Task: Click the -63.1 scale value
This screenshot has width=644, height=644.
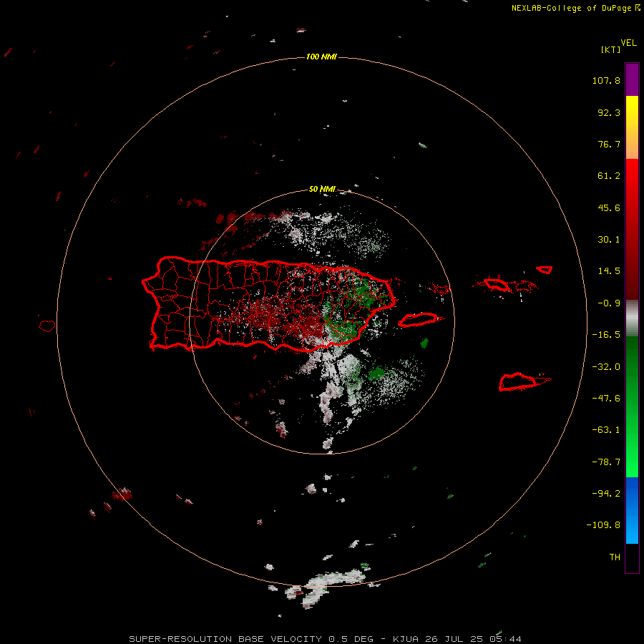Action: click(x=606, y=430)
